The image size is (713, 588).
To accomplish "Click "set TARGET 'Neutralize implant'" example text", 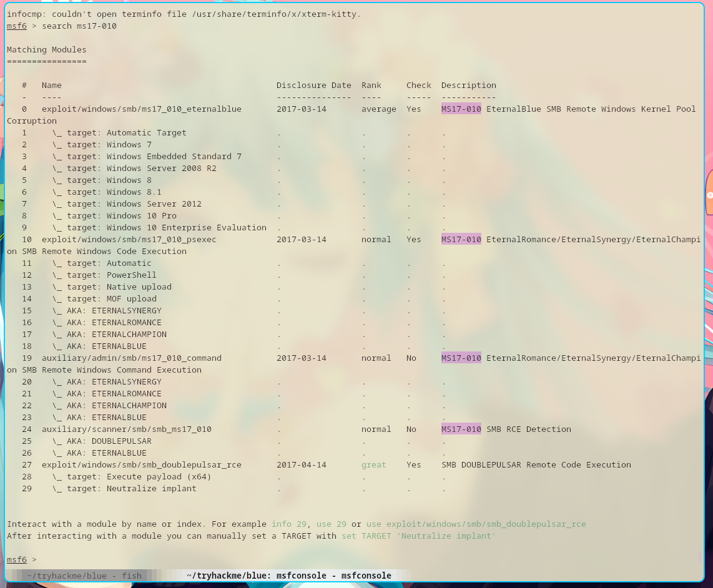I will [419, 536].
